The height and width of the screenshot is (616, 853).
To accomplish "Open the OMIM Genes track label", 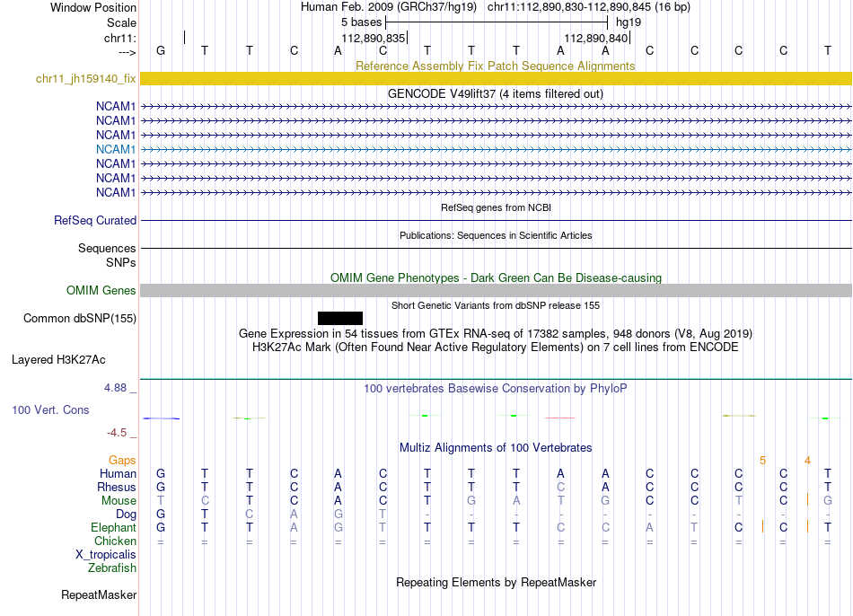I will click(101, 291).
